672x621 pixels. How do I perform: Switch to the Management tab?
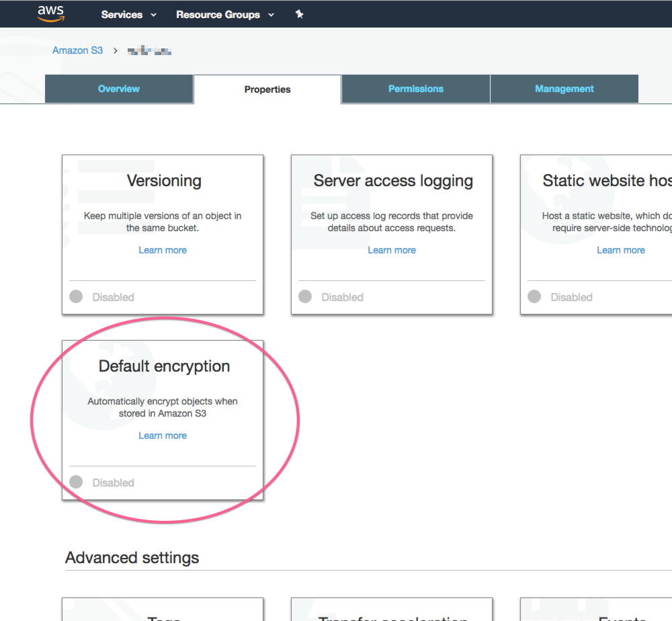[564, 89]
